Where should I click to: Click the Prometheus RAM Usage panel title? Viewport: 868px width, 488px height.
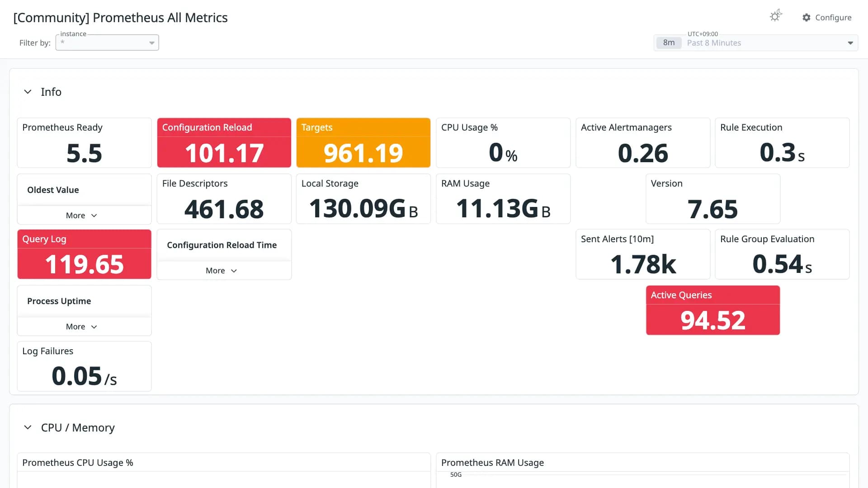(492, 463)
